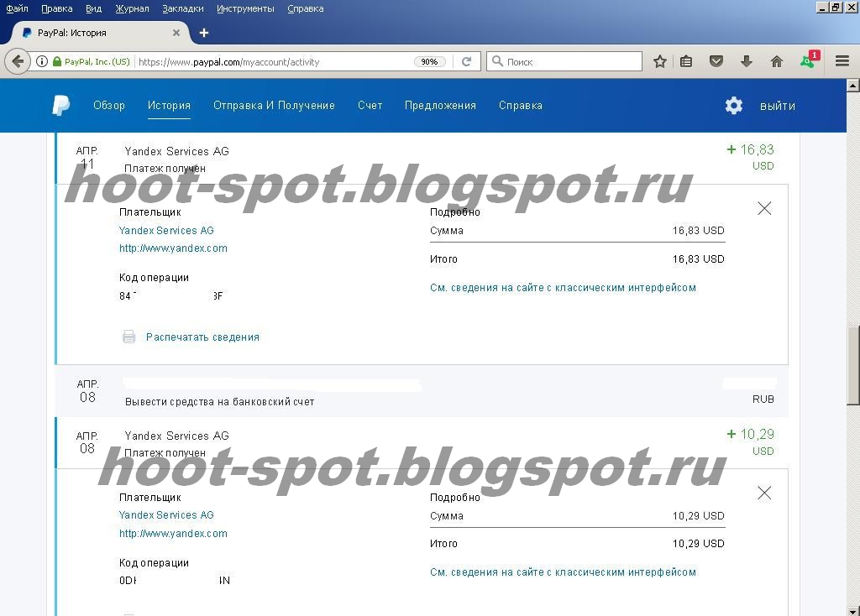
Task: Reload the page with refresh icon
Action: tap(467, 61)
